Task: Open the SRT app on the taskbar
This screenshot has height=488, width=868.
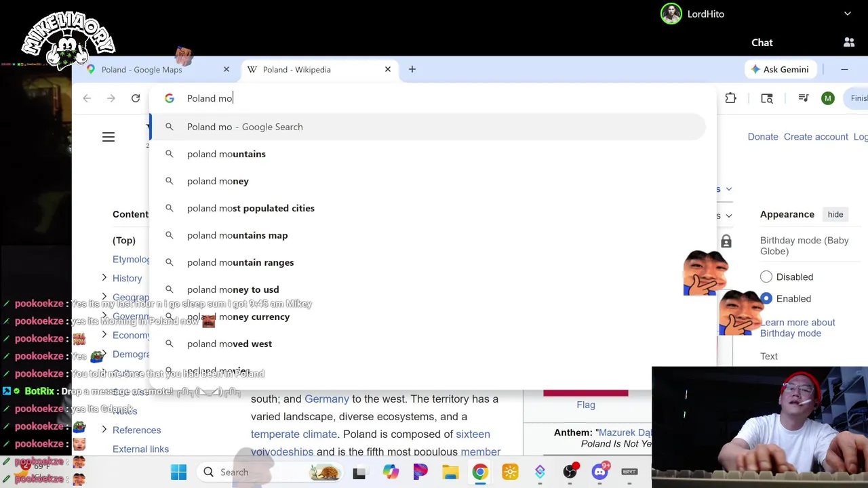Action: pyautogui.click(x=629, y=472)
